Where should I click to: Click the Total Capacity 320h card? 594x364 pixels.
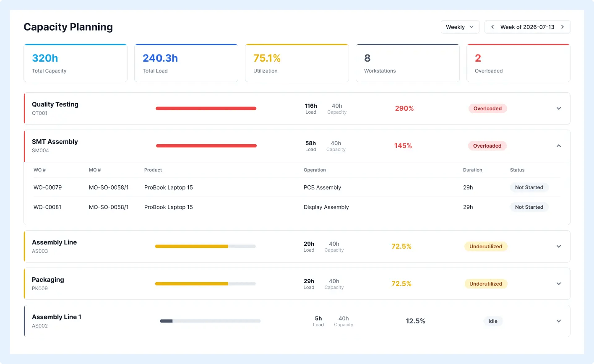pyautogui.click(x=76, y=63)
